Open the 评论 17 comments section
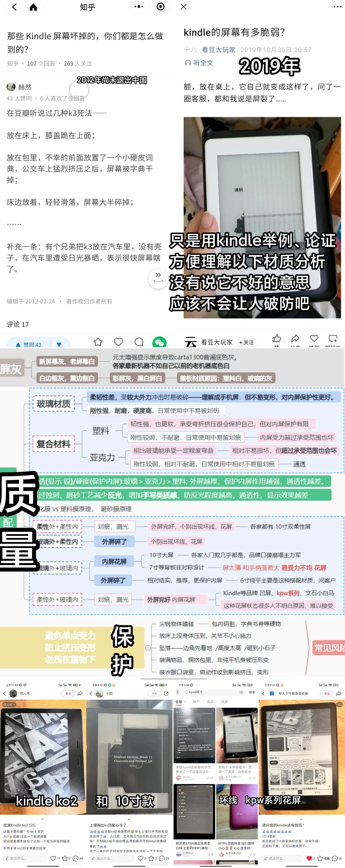The width and height of the screenshot is (345, 868). click(x=18, y=324)
